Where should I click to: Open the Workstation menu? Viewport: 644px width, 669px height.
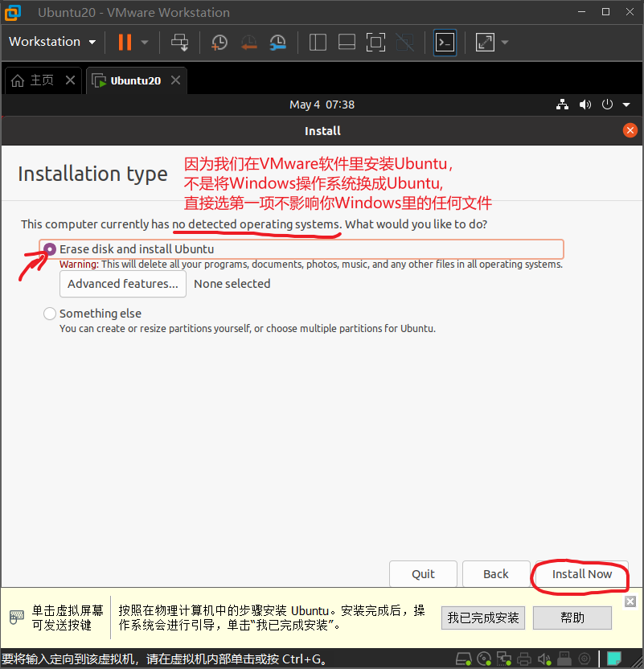(52, 42)
